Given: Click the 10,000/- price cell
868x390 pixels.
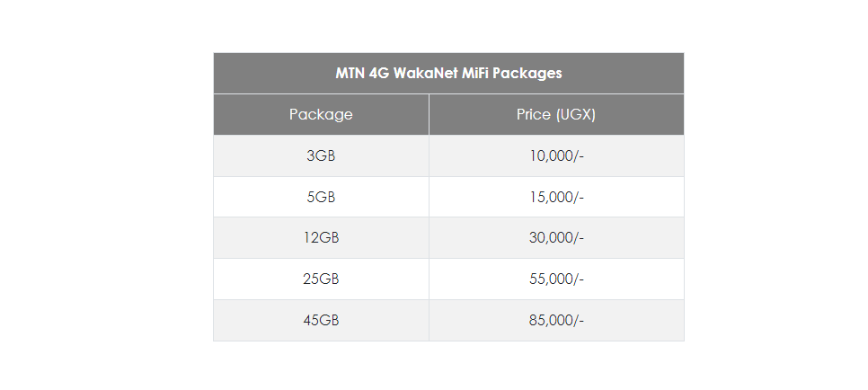Looking at the screenshot, I should click(x=556, y=155).
